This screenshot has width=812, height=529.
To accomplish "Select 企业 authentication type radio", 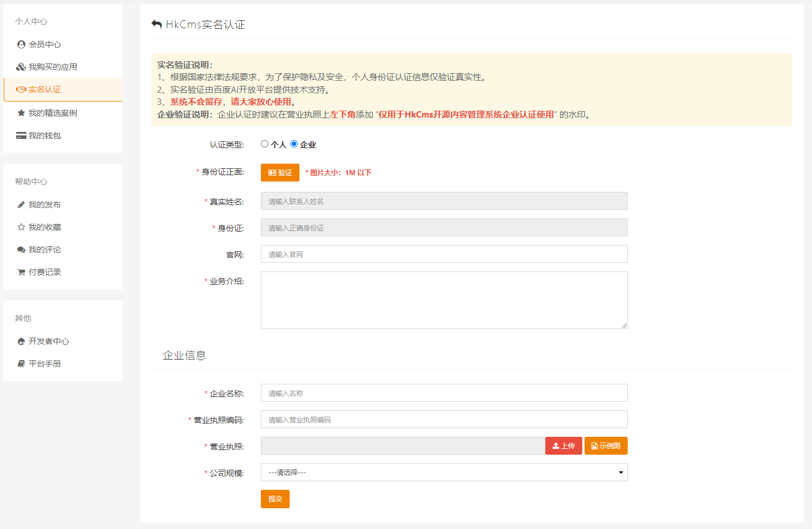I will tap(294, 144).
